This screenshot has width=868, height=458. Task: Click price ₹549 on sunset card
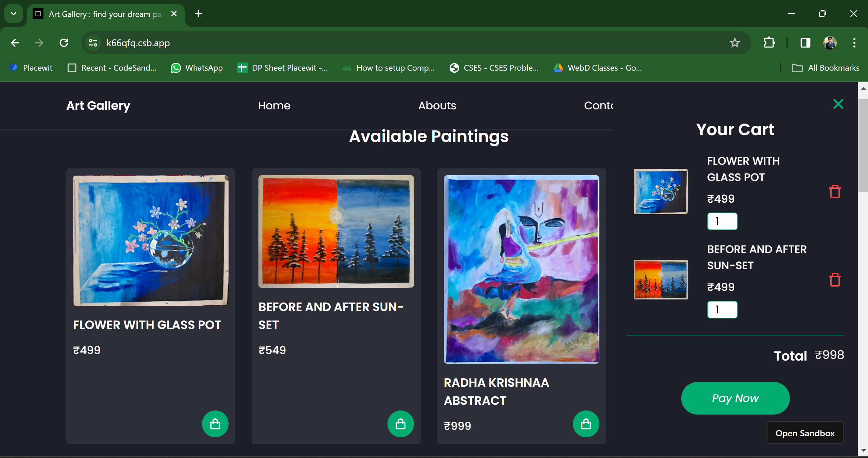[272, 350]
